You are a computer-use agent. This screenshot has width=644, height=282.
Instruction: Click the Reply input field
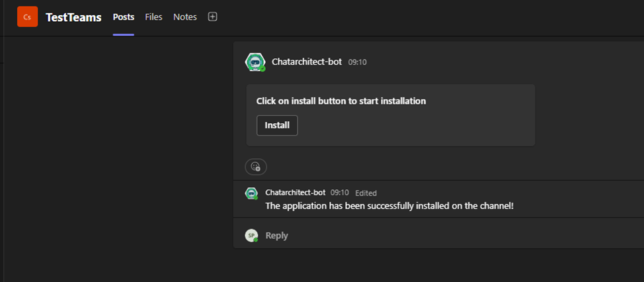(x=438, y=235)
